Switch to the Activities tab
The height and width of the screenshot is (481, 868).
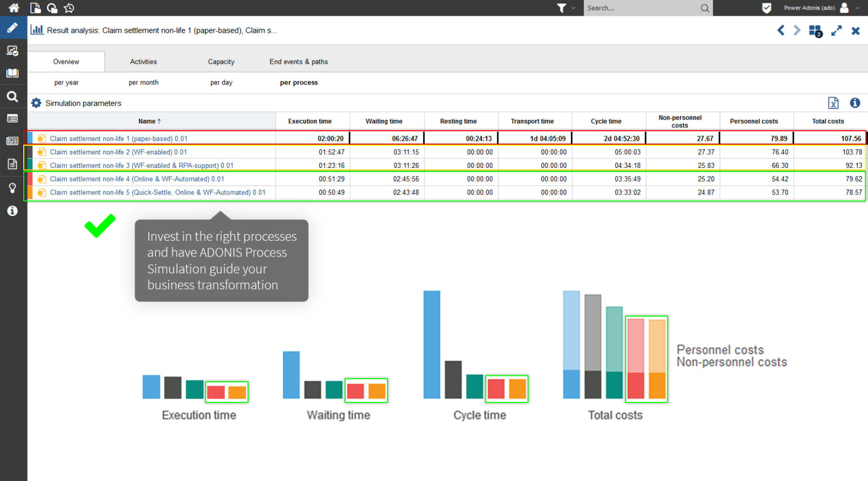[x=144, y=62]
